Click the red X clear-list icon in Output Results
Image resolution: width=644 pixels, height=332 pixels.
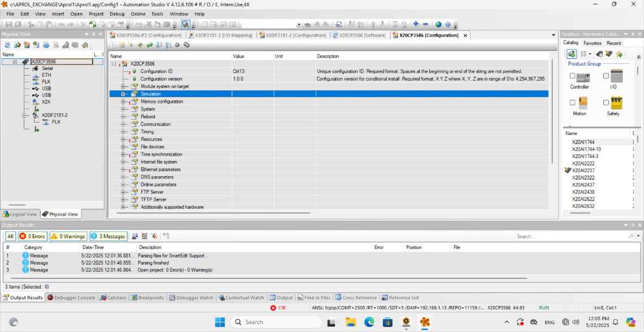coord(154,236)
